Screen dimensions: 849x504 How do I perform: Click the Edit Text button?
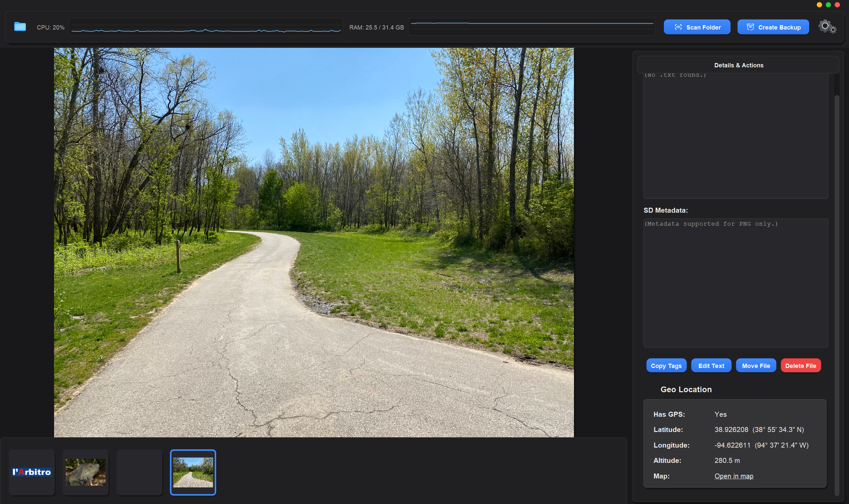point(711,366)
